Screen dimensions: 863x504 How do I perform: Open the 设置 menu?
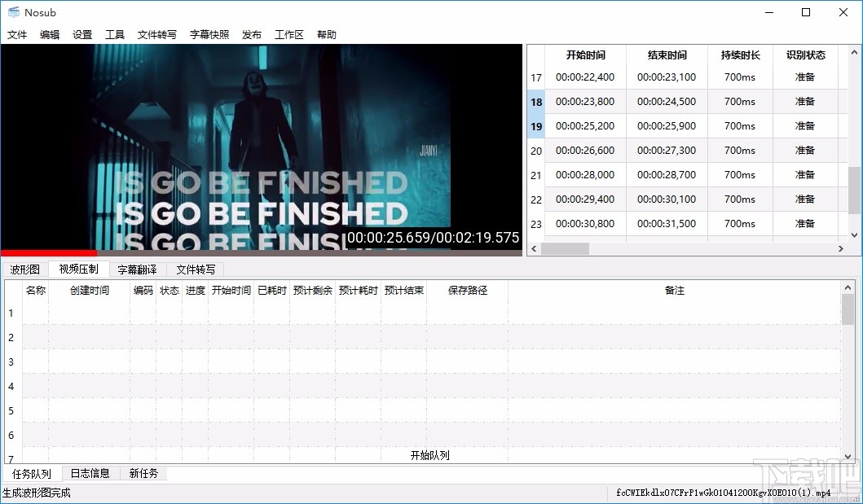point(82,35)
